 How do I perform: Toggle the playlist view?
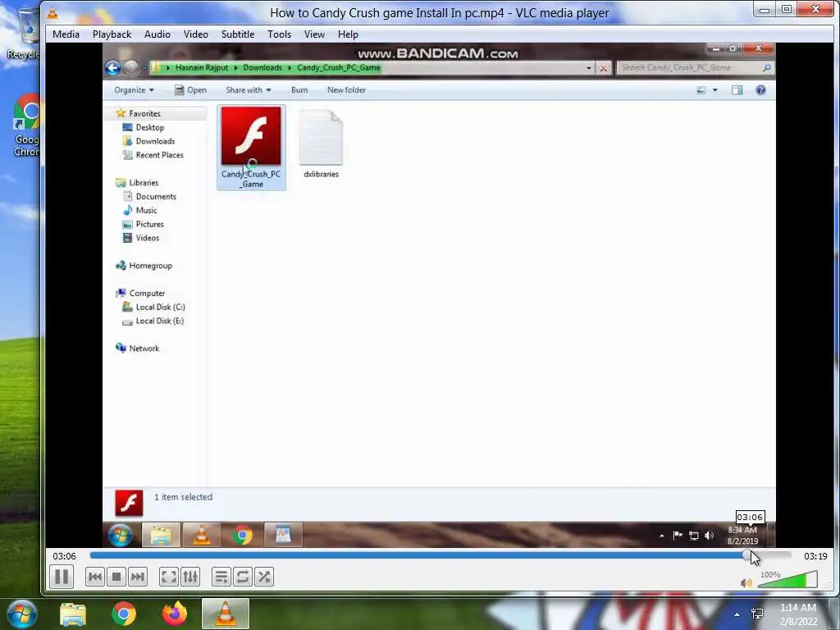221,577
